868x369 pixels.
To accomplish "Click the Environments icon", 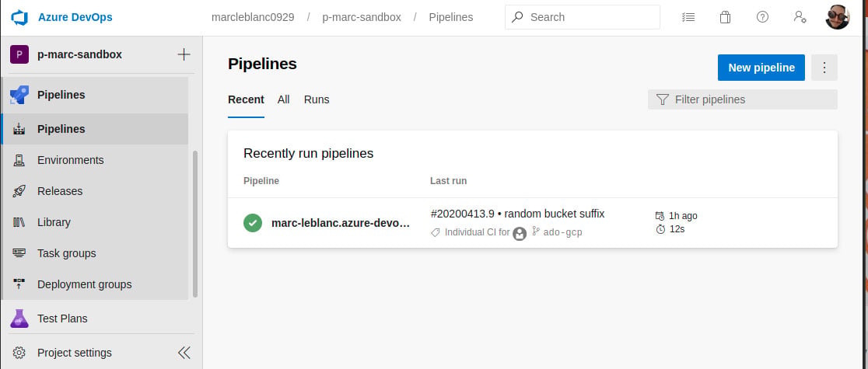I will pos(19,160).
